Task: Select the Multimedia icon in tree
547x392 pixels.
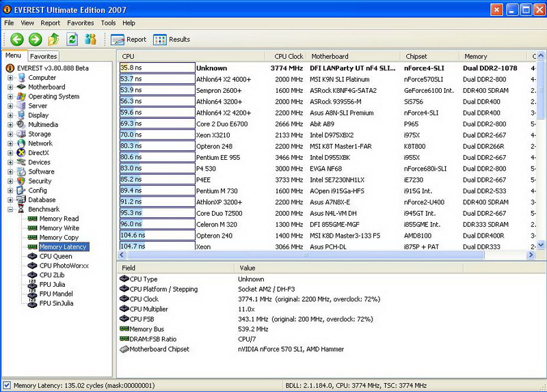Action: point(22,124)
